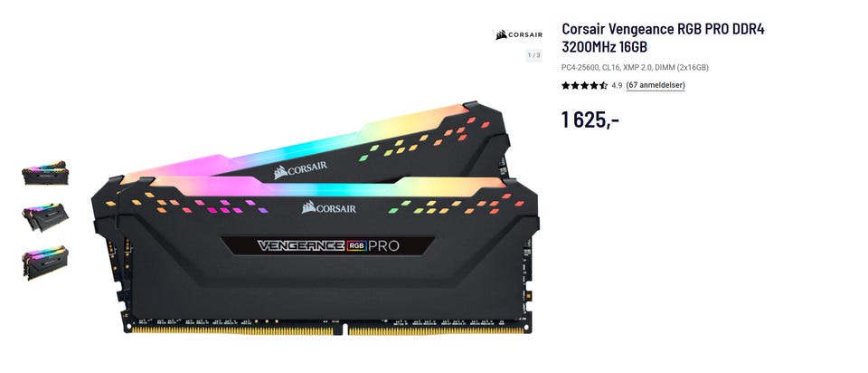Click the PC4-25600, CL16 specification line
868x373 pixels.
click(x=635, y=68)
